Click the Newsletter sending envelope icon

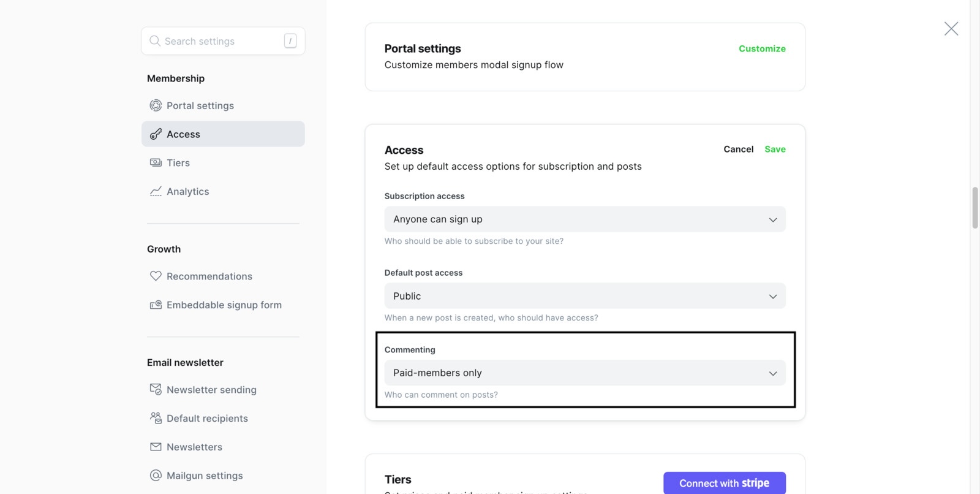pos(156,389)
